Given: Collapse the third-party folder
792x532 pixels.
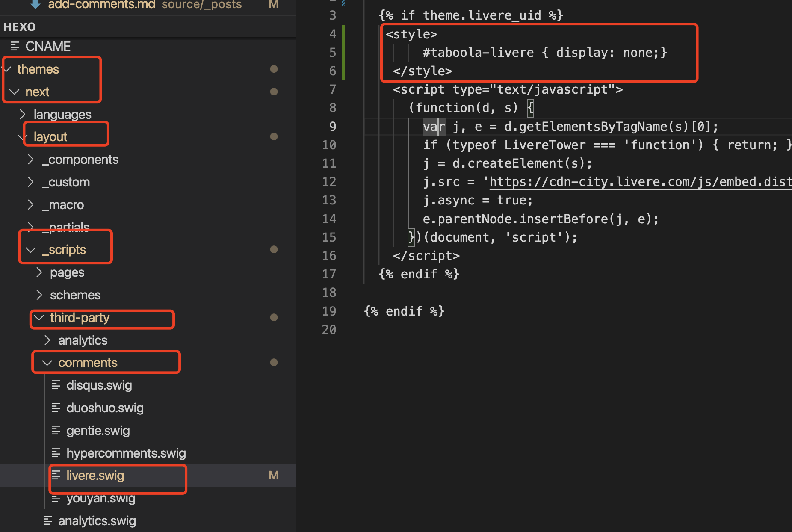Looking at the screenshot, I should click(39, 318).
